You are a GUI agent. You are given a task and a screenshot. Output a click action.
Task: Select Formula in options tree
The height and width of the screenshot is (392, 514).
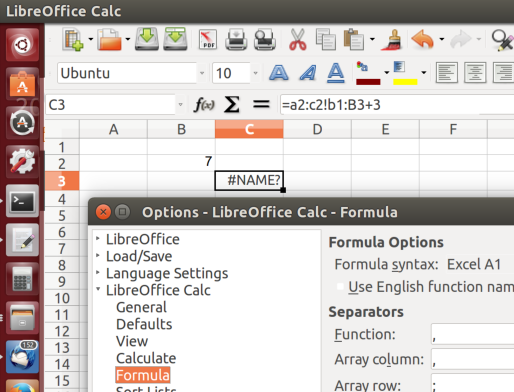[x=143, y=375]
